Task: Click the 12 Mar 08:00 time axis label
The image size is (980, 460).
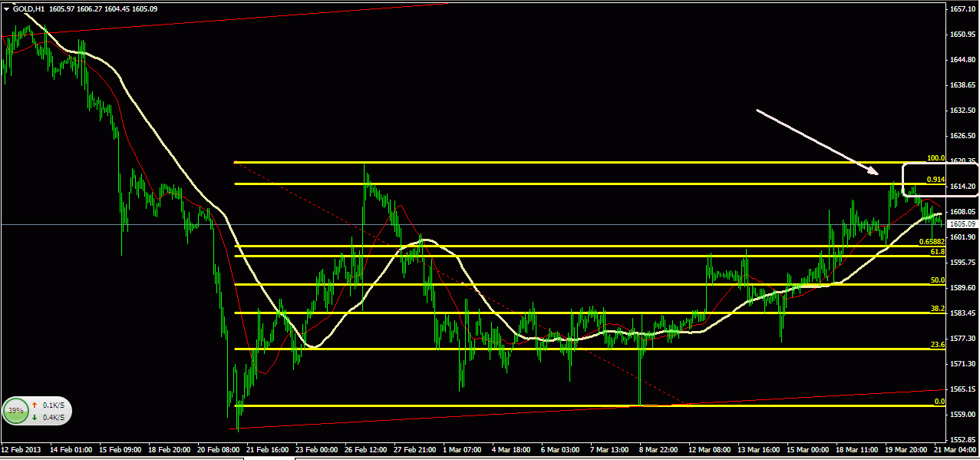Action: coord(711,449)
